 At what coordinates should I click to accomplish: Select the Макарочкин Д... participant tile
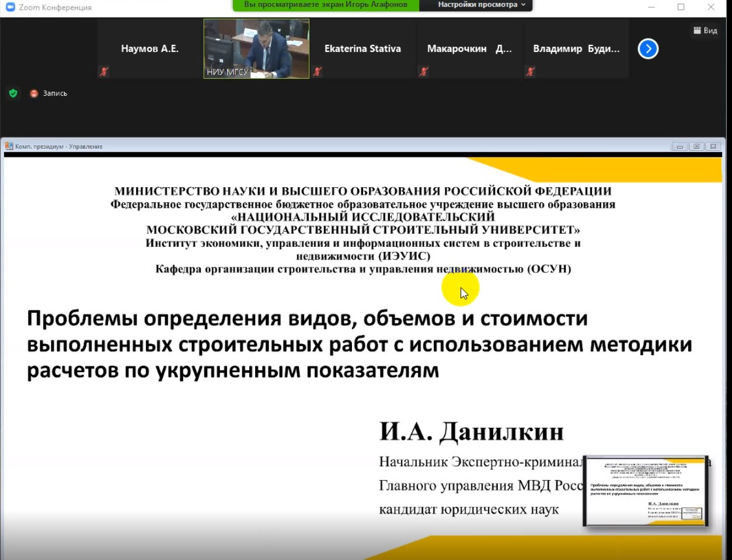pyautogui.click(x=469, y=48)
